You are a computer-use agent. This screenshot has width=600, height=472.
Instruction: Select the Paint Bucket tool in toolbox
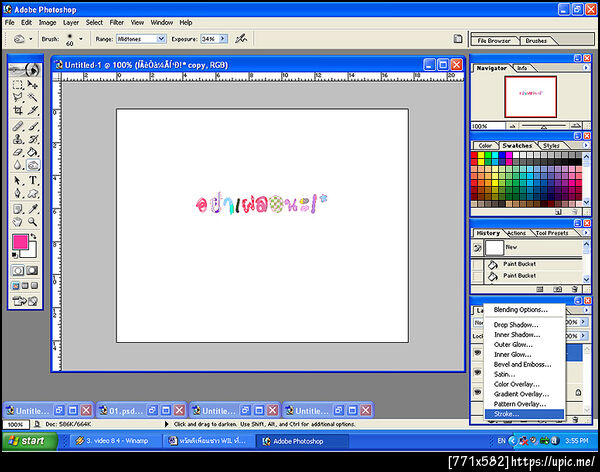(33, 152)
